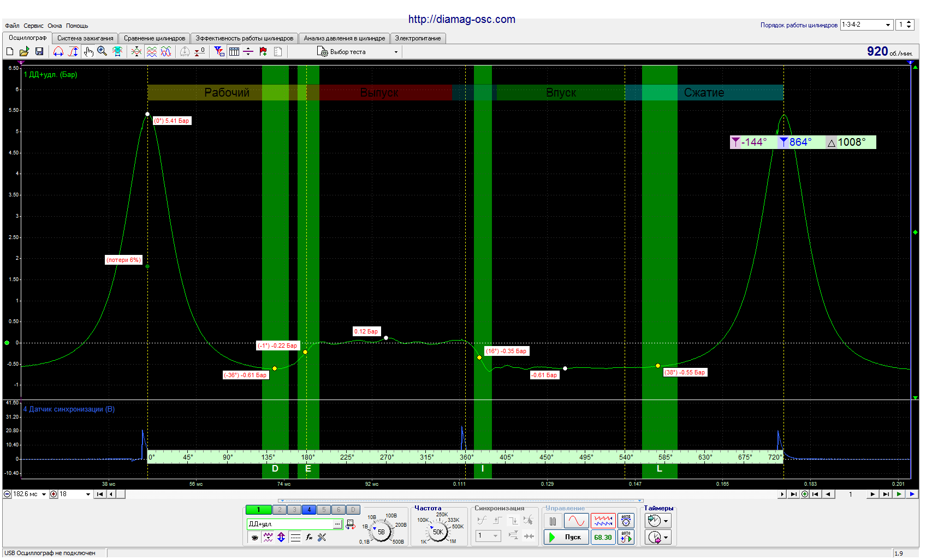Save the oscillogram with the floppy icon
Viewport: 926px width, 560px height.
(39, 51)
